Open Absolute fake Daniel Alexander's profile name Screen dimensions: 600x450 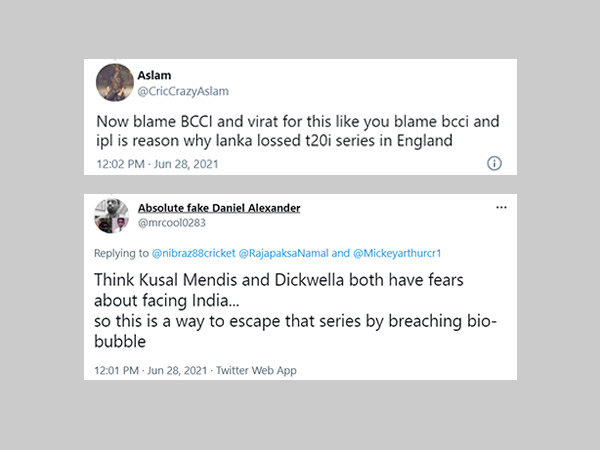click(x=219, y=208)
